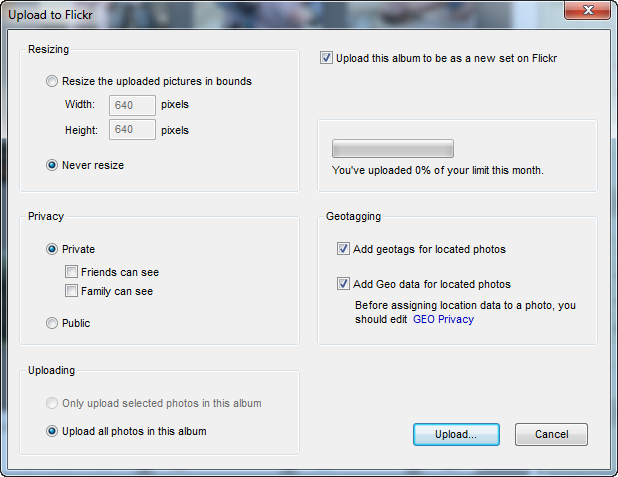Cancel the Flickr upload dialog
The height and width of the screenshot is (477, 618).
click(x=551, y=435)
